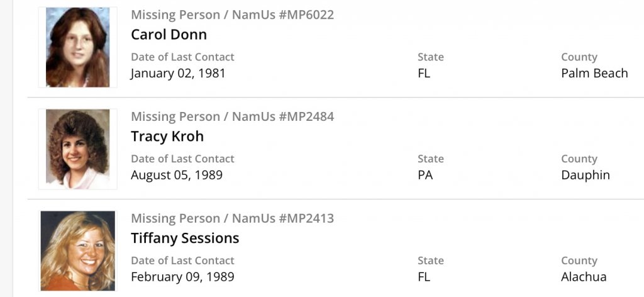The width and height of the screenshot is (644, 297).
Task: Click the PA state value
Action: [425, 175]
